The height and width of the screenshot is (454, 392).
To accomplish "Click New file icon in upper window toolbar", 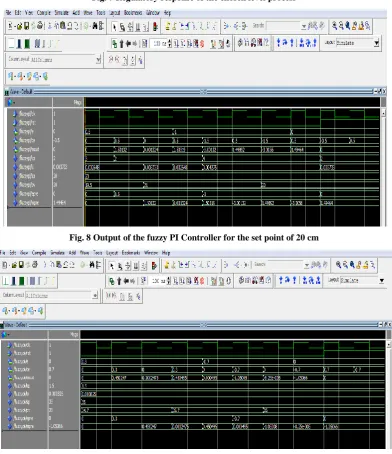I will click(11, 26).
